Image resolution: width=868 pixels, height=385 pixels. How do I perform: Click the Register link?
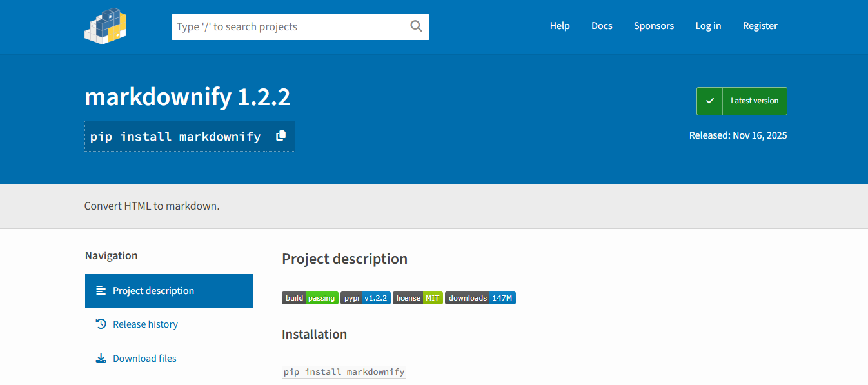click(760, 26)
